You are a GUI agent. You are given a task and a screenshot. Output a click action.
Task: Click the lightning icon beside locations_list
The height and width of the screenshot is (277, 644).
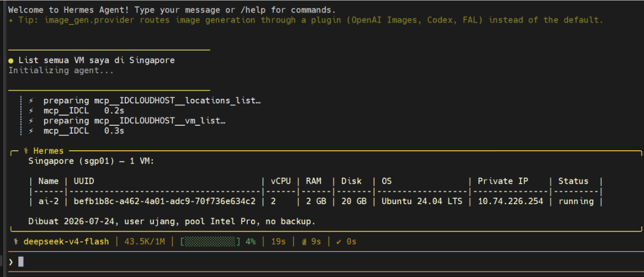tap(31, 101)
